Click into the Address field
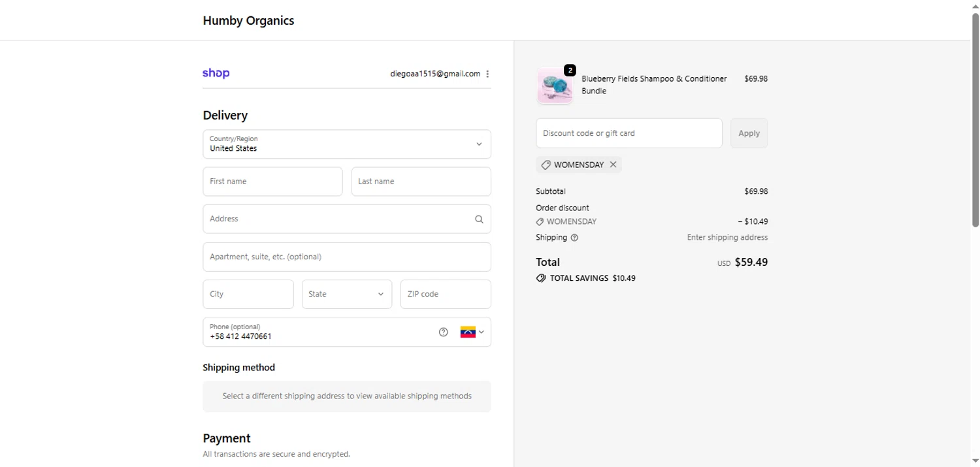 (347, 219)
